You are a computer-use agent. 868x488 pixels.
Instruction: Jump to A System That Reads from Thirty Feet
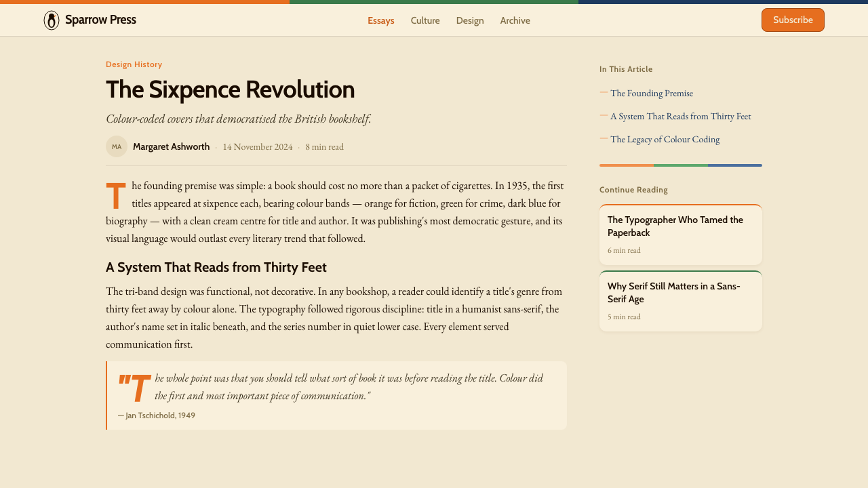coord(681,116)
